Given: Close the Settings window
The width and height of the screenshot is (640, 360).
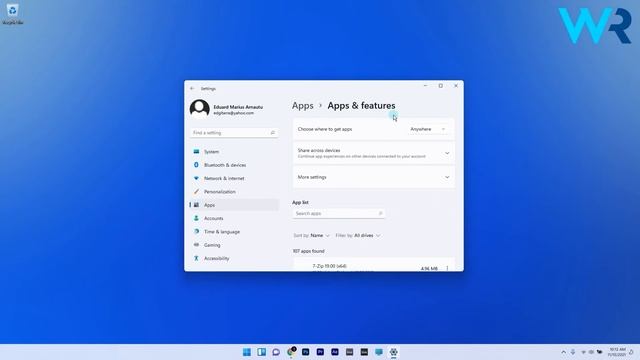Looking at the screenshot, I should pyautogui.click(x=456, y=86).
